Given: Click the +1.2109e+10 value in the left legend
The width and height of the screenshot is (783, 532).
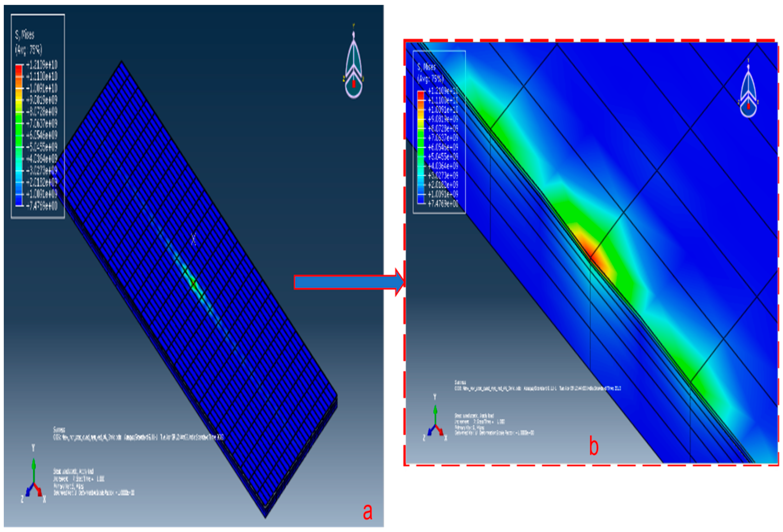Looking at the screenshot, I should [x=42, y=64].
